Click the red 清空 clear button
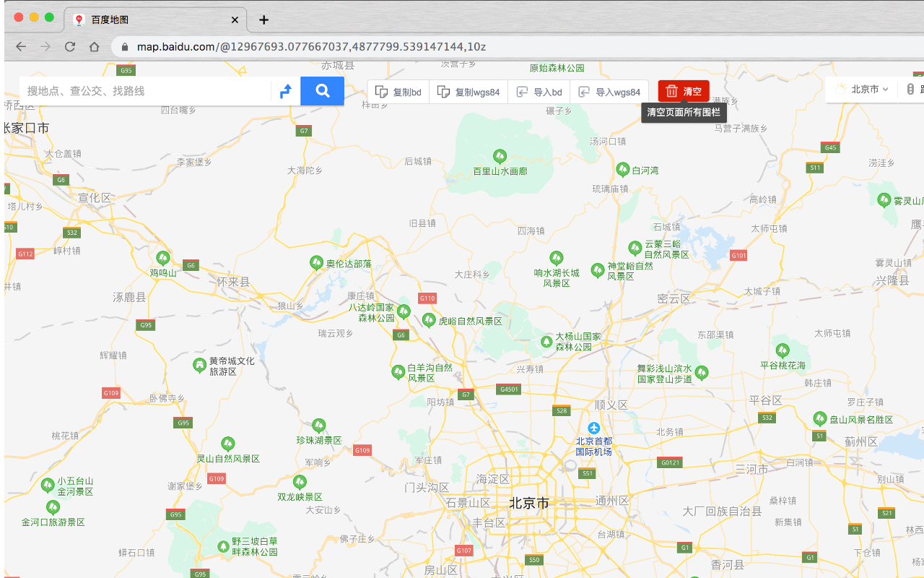Viewport: 924px width, 578px height. point(683,91)
